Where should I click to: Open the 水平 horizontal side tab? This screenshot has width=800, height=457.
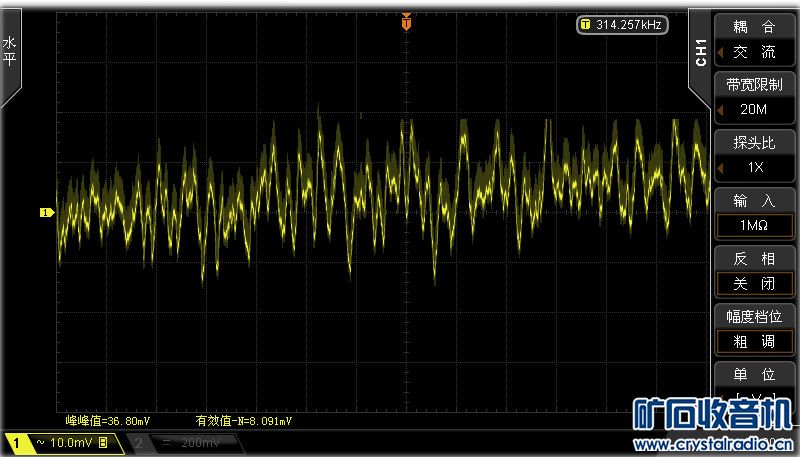[10, 52]
